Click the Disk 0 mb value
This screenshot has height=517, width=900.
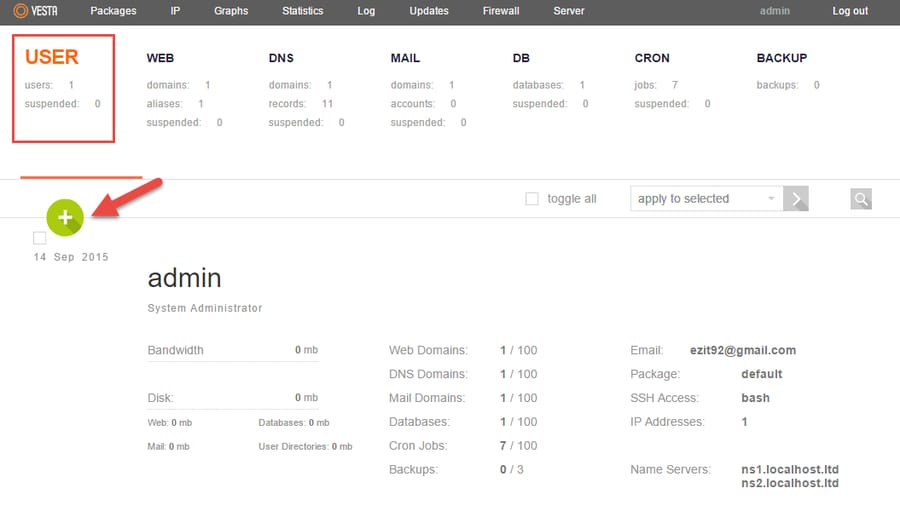(x=307, y=398)
